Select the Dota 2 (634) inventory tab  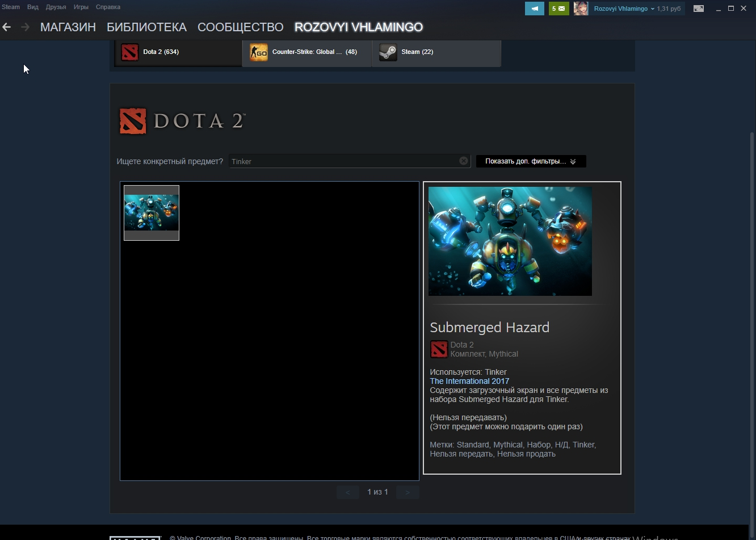(178, 52)
